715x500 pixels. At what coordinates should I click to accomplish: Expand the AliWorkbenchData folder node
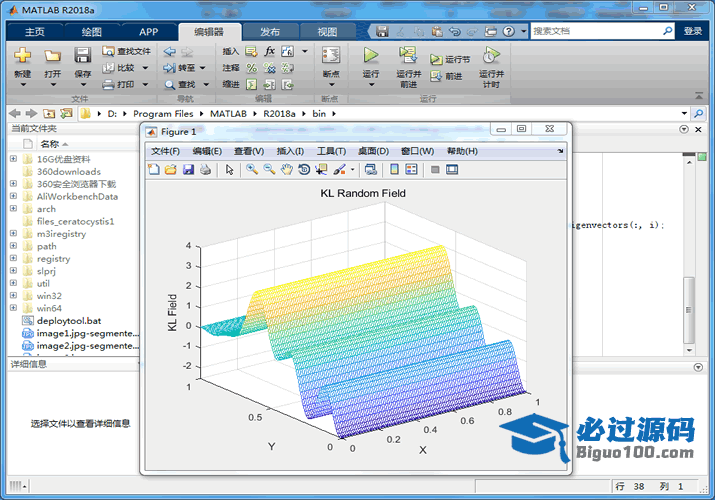coord(14,196)
